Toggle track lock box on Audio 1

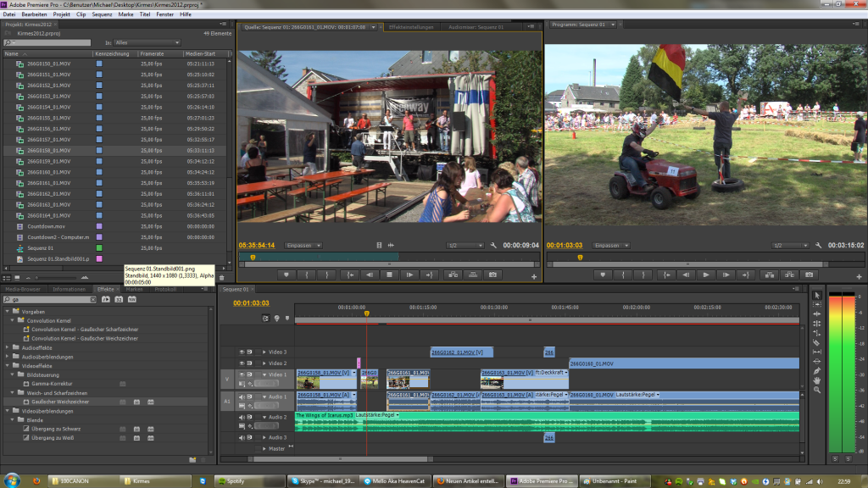[x=258, y=396]
